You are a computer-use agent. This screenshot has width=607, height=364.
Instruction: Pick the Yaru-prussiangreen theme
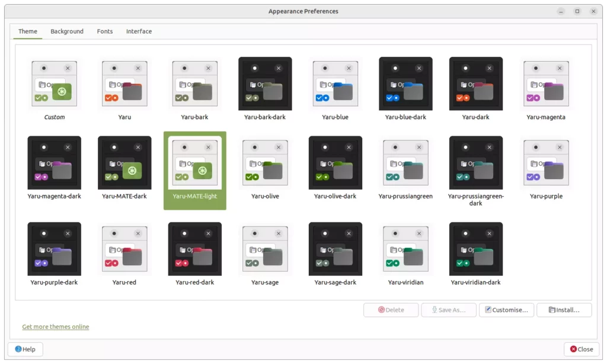tap(405, 162)
